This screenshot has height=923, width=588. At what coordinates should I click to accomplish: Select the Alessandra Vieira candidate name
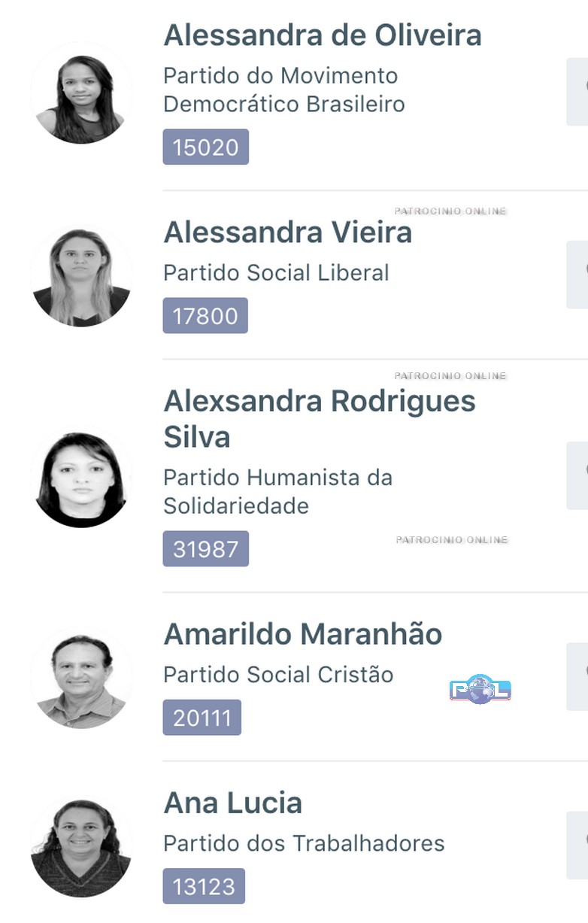tap(287, 232)
